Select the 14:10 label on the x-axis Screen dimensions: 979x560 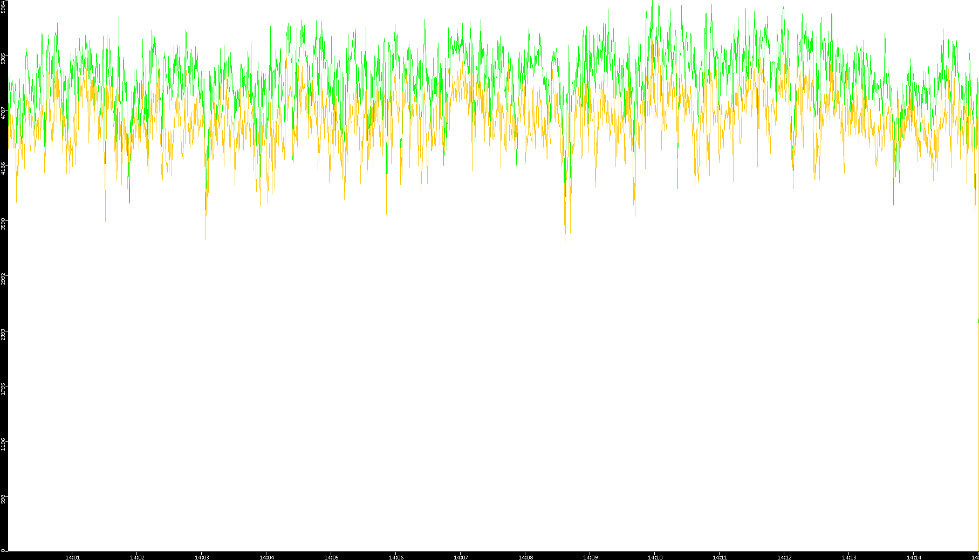pos(655,557)
